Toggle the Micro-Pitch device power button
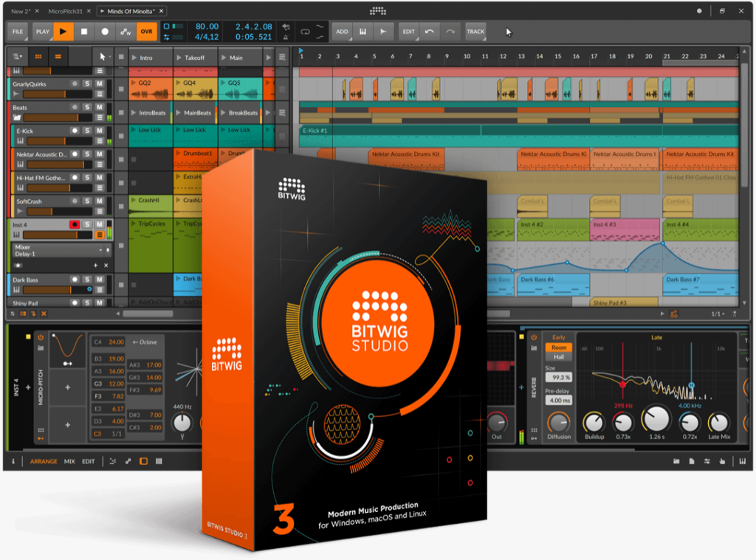Viewport: 756px width, 560px height. coord(41,337)
